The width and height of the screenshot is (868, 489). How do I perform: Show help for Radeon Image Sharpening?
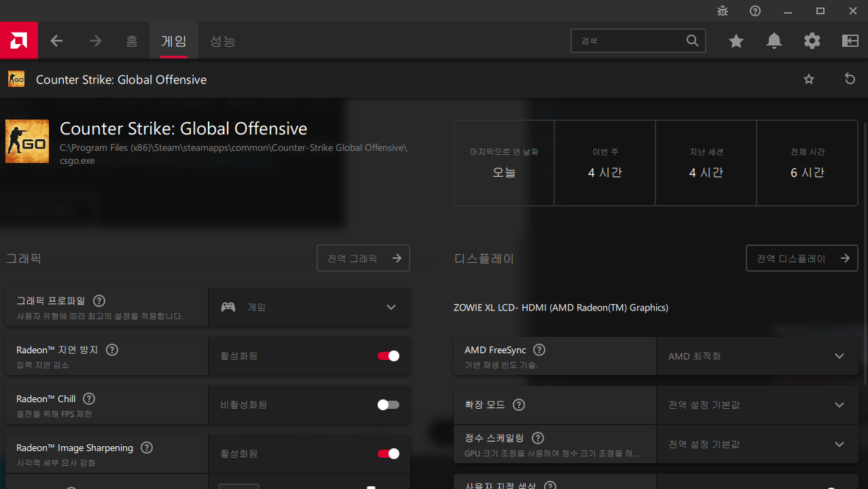pyautogui.click(x=147, y=448)
